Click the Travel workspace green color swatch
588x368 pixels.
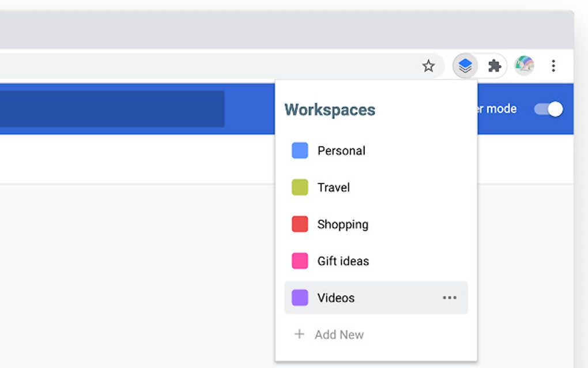point(299,187)
